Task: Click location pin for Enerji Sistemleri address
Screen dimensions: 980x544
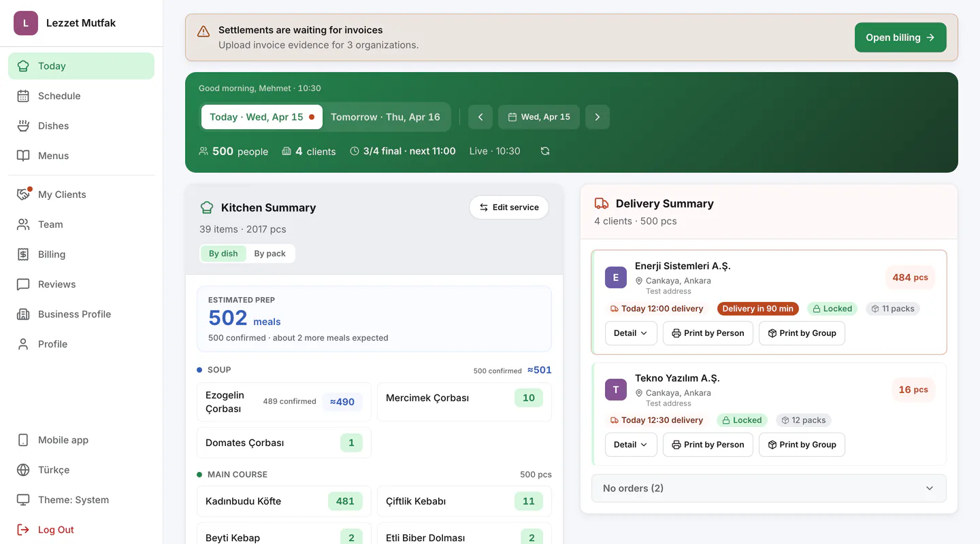Action: [639, 281]
